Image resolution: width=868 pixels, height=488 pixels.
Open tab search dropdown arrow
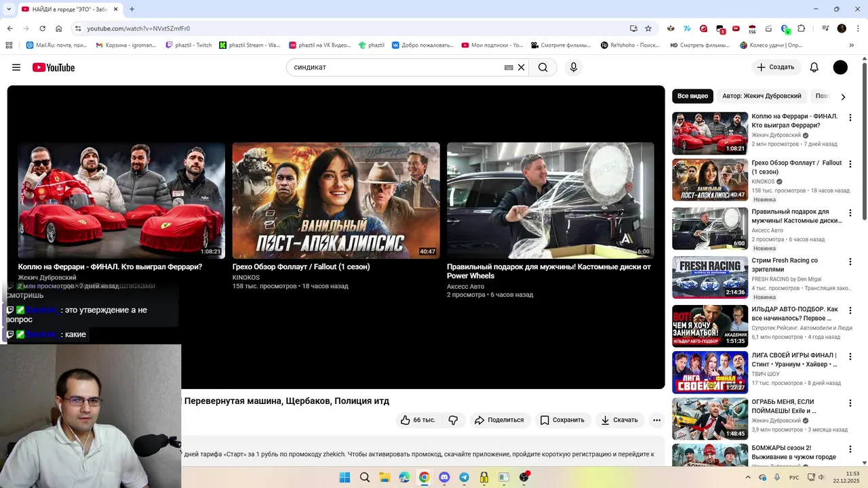(x=9, y=9)
